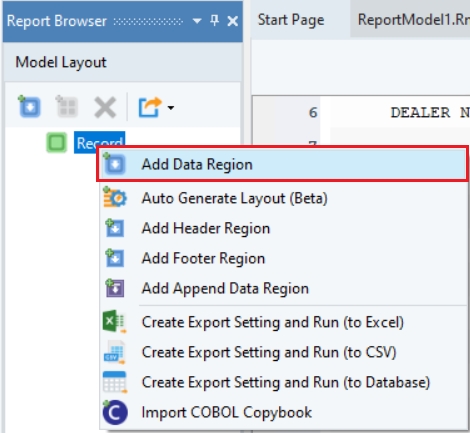Image resolution: width=470 pixels, height=433 pixels.
Task: Click the gray X delete toolbar icon
Action: click(x=105, y=107)
